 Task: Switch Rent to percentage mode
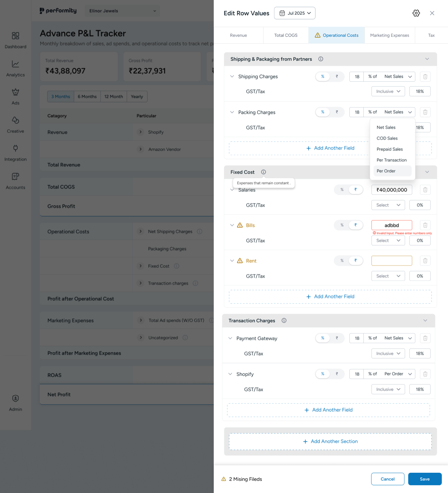[x=342, y=261]
